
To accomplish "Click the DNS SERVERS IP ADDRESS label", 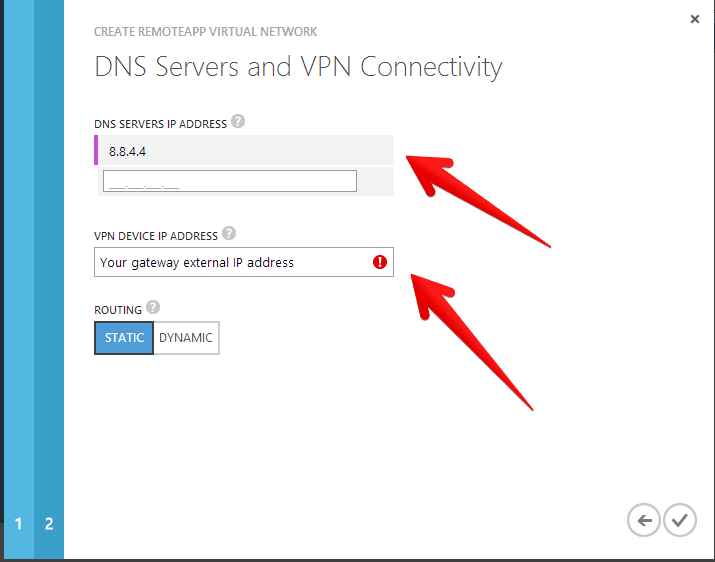I will click(160, 124).
